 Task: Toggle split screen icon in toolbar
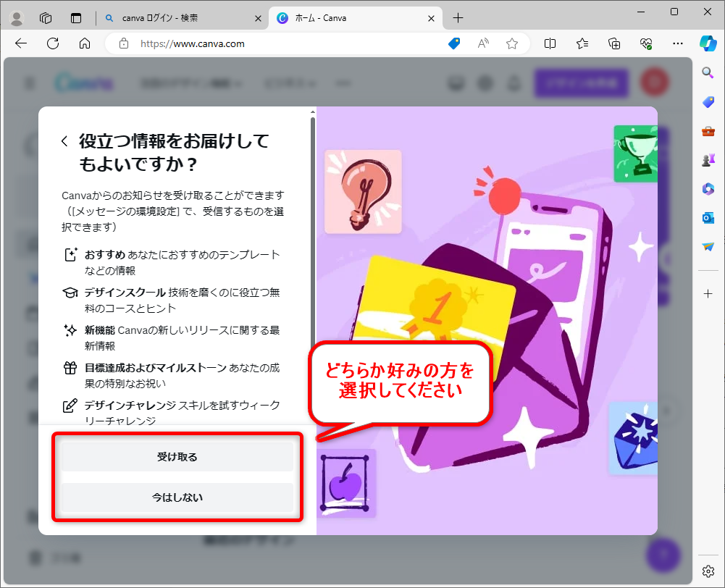550,43
